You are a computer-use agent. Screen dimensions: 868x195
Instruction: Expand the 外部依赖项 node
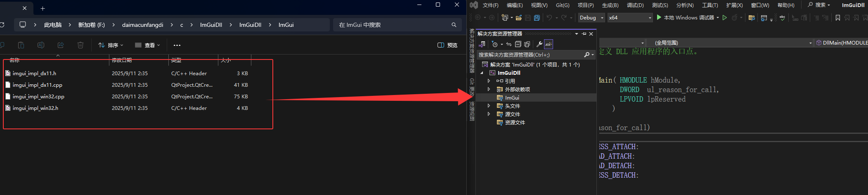(x=489, y=89)
